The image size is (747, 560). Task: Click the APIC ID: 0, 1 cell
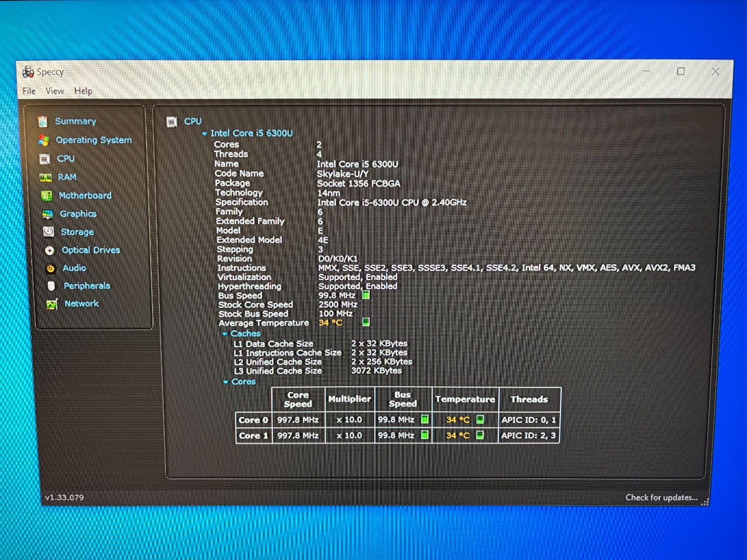pyautogui.click(x=529, y=420)
